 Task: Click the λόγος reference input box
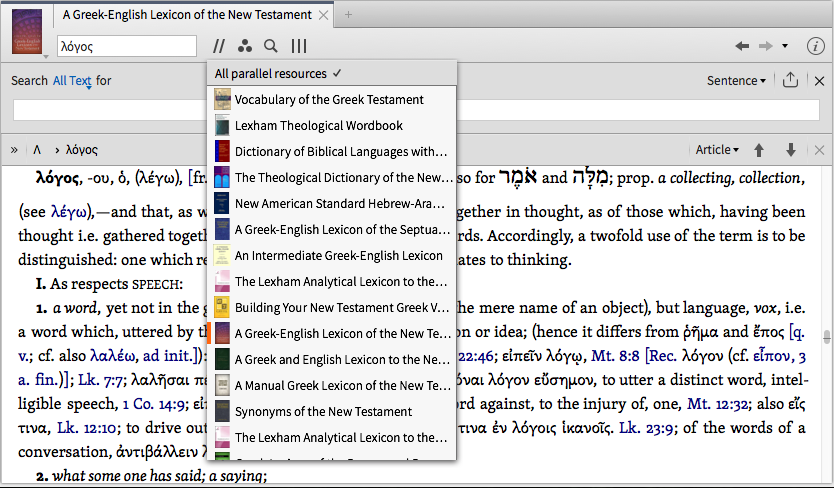(127, 46)
